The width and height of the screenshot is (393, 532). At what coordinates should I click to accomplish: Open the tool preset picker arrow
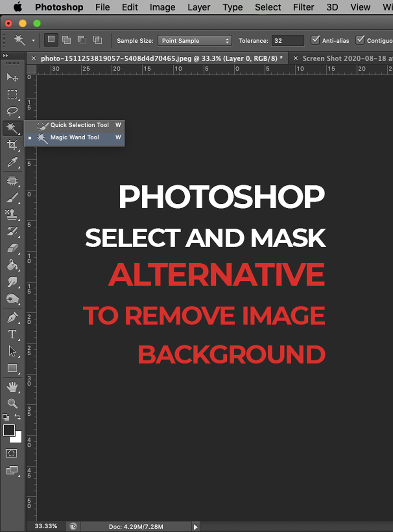tap(33, 40)
